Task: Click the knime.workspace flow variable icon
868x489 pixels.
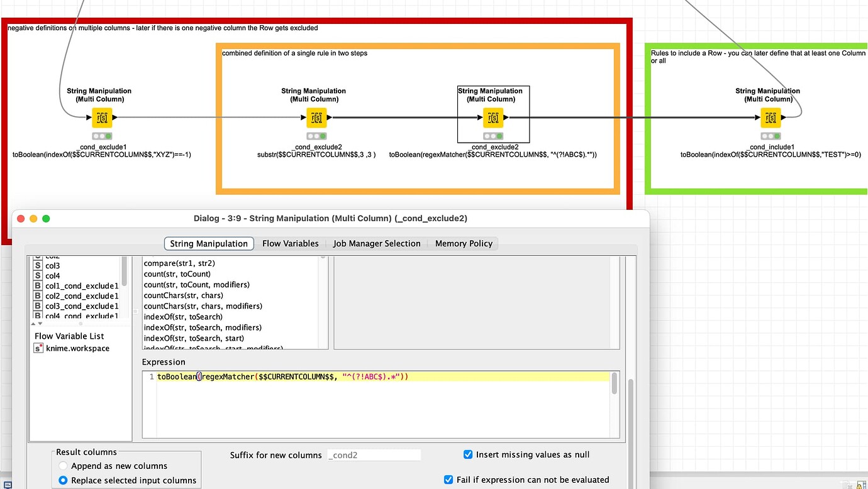Action: 38,348
